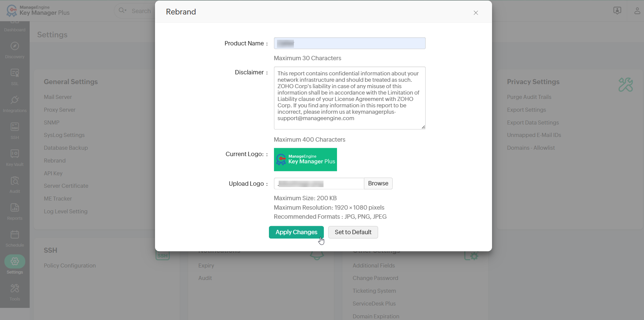
Task: Open the user profile icon
Action: [637, 11]
